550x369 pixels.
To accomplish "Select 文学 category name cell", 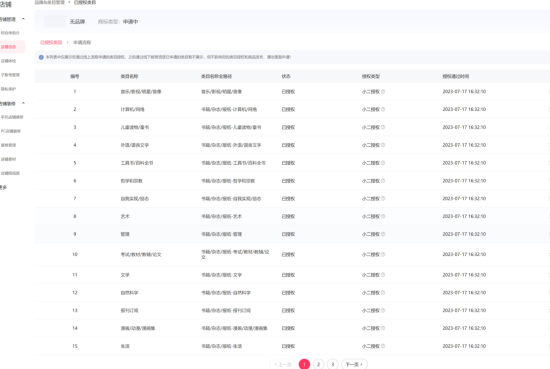I will (125, 275).
